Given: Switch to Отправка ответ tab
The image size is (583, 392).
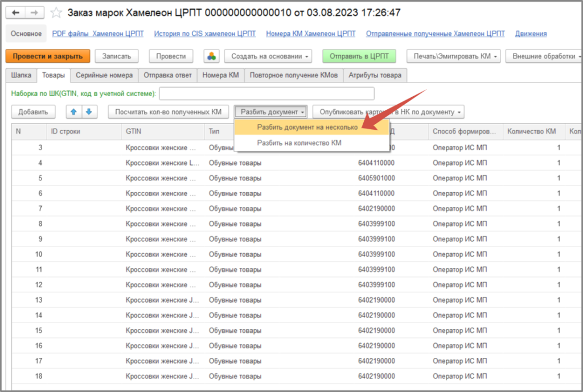Looking at the screenshot, I should tap(167, 75).
